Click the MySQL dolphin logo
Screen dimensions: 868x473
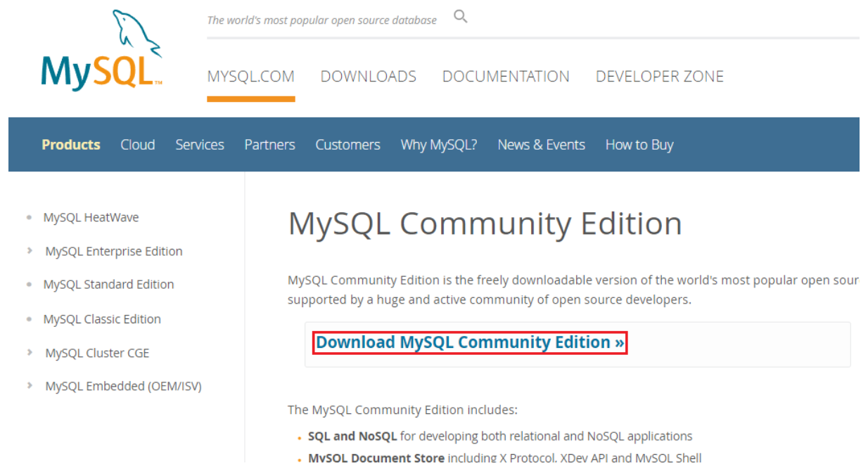tap(102, 51)
